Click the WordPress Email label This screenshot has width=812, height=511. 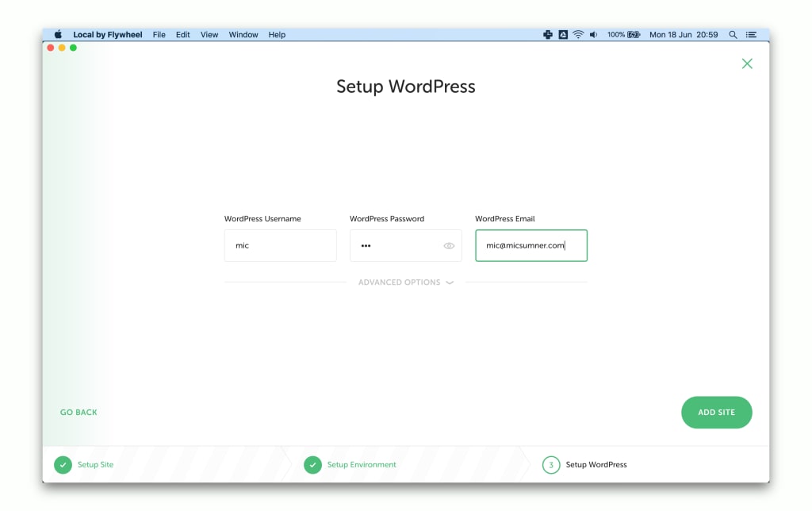coord(505,219)
